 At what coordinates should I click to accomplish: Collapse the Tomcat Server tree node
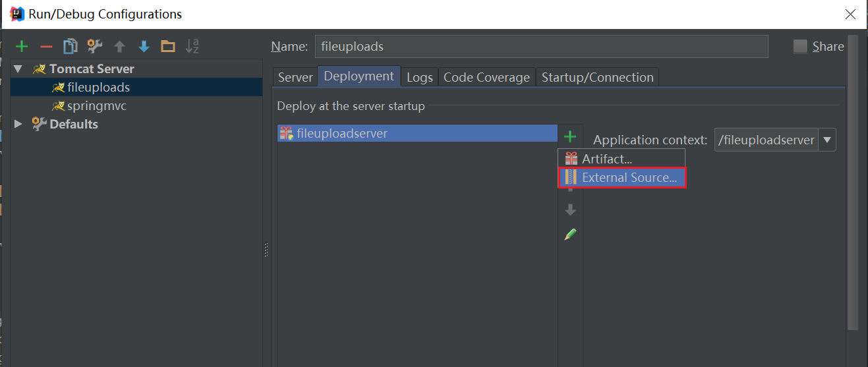click(x=18, y=69)
